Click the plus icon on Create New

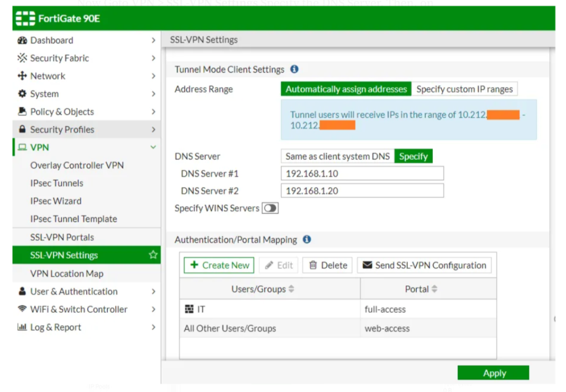tap(194, 265)
